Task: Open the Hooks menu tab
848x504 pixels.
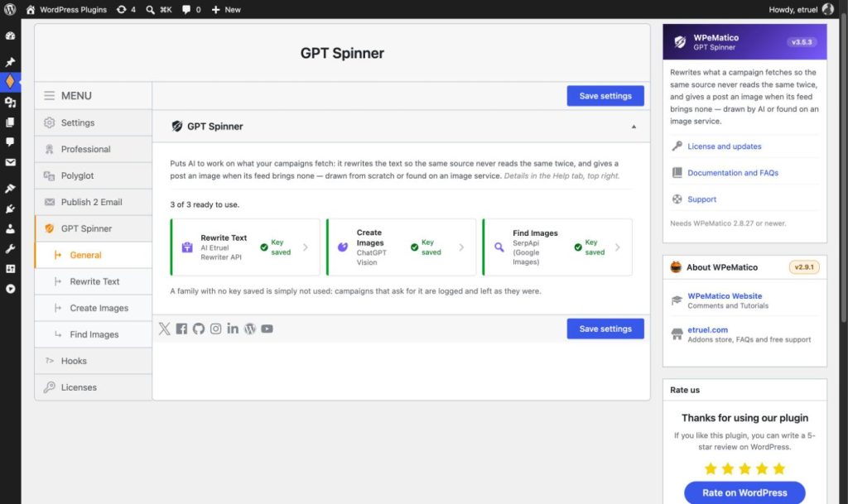Action: click(x=93, y=361)
